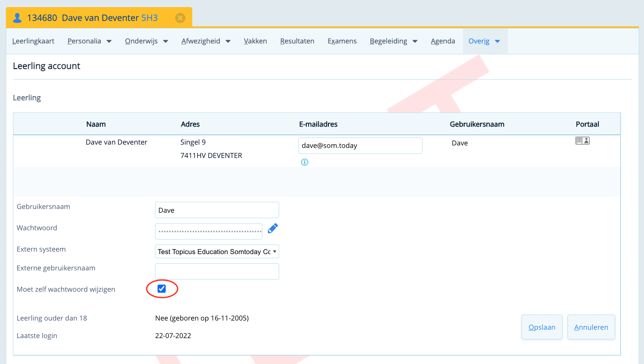Open the Agenda tab
This screenshot has width=644, height=364.
(443, 41)
